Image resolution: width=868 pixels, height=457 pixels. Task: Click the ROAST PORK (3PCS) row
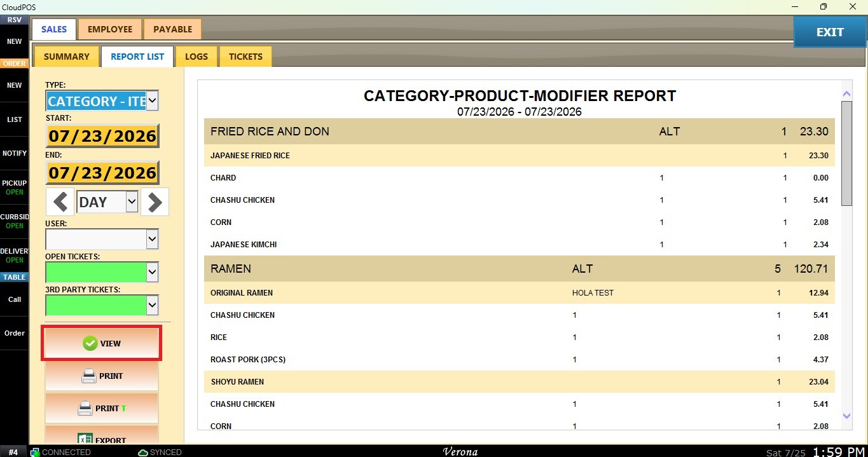coord(519,360)
